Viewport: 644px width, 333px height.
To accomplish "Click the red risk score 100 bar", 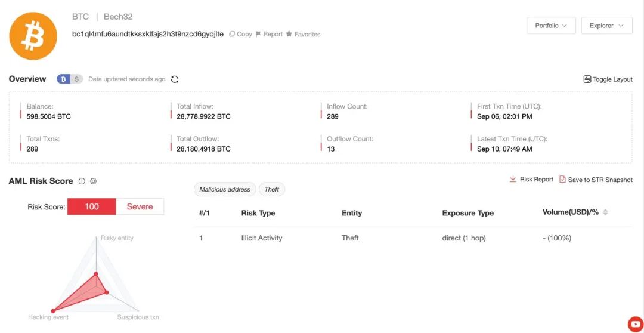I will [x=92, y=207].
